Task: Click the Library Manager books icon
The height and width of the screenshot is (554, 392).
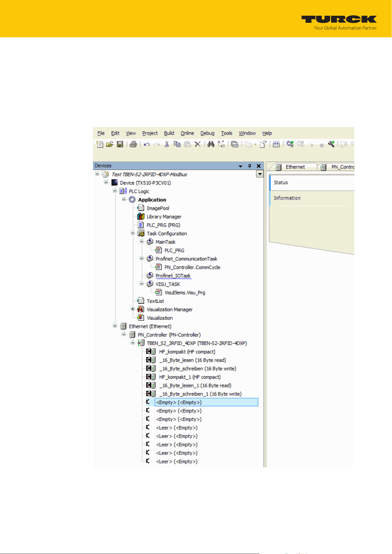Action: pyautogui.click(x=141, y=217)
